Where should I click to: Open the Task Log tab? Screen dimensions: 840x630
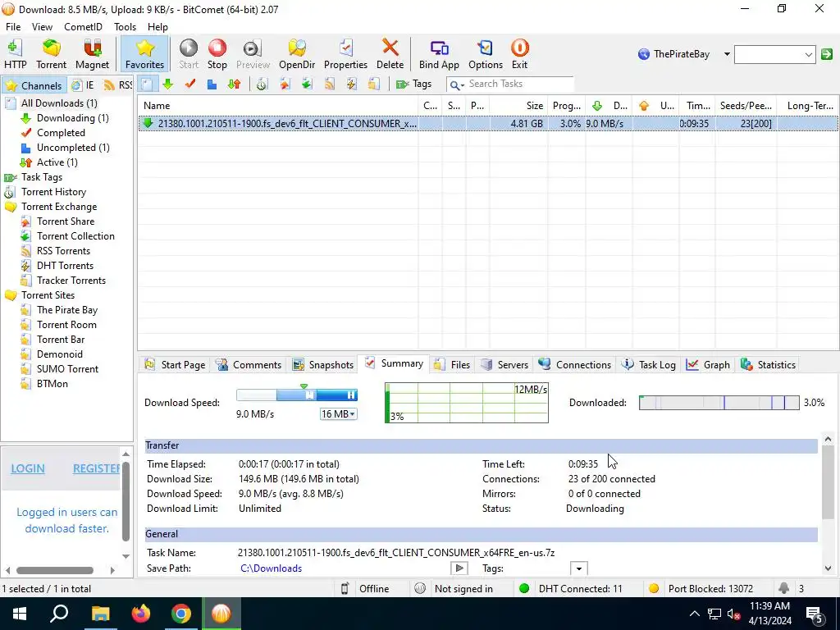tap(650, 365)
